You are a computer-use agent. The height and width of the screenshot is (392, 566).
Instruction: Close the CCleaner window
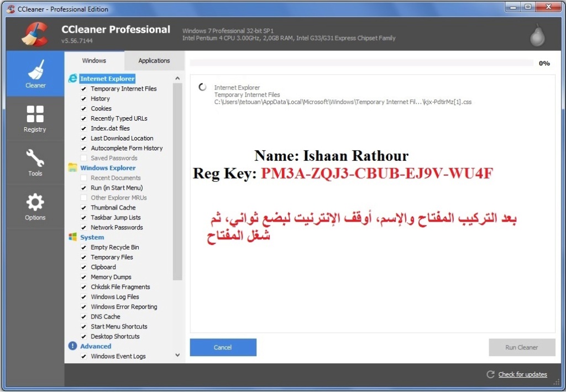pyautogui.click(x=549, y=7)
